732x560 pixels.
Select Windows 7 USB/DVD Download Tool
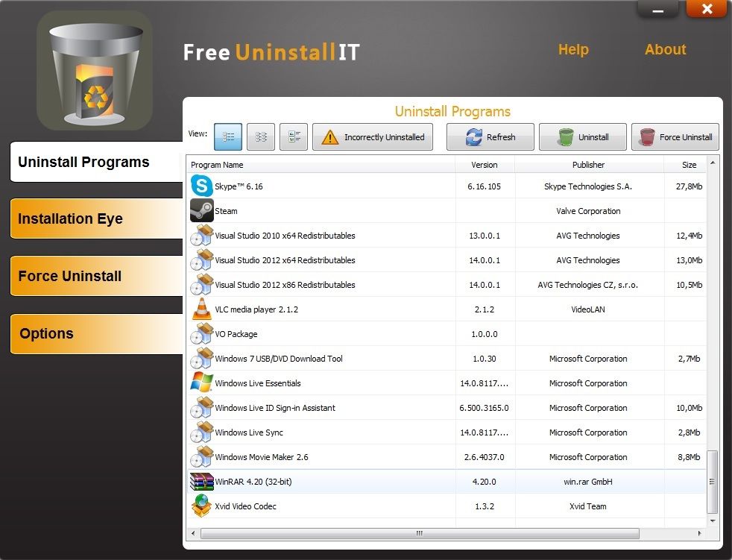(279, 359)
